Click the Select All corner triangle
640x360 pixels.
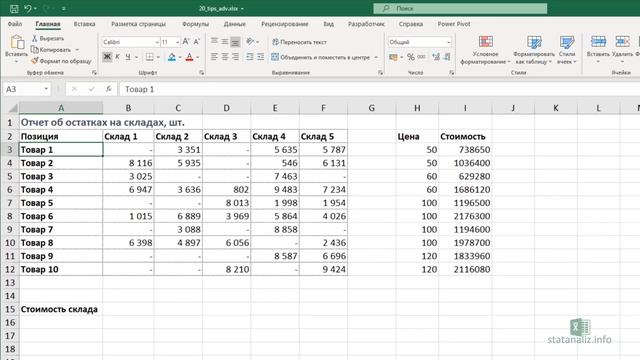click(x=13, y=108)
